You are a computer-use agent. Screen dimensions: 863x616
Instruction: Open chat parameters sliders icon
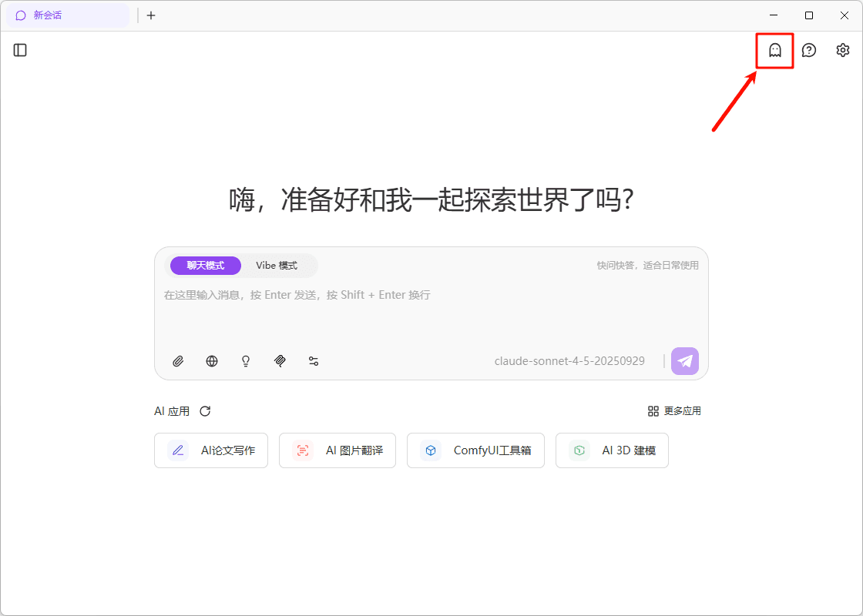(x=314, y=361)
